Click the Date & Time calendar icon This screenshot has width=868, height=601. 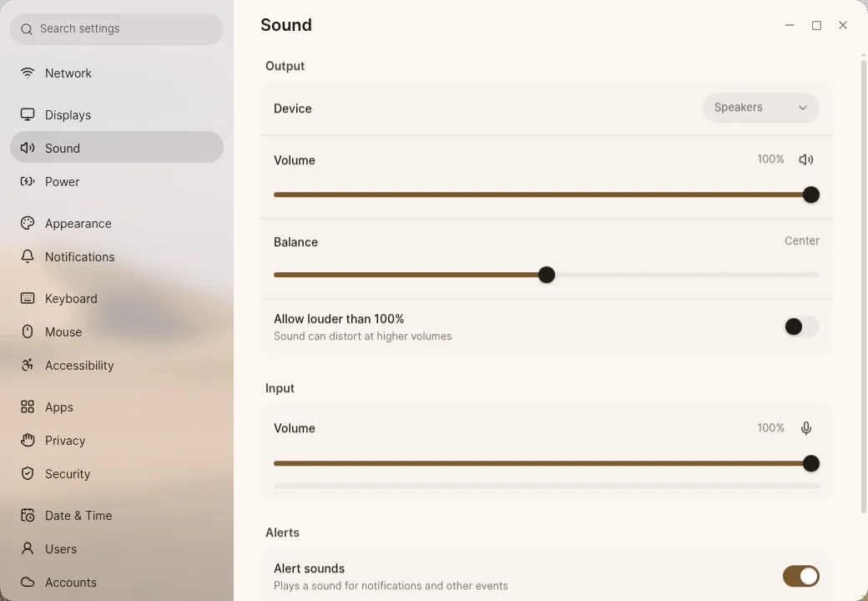tap(27, 515)
